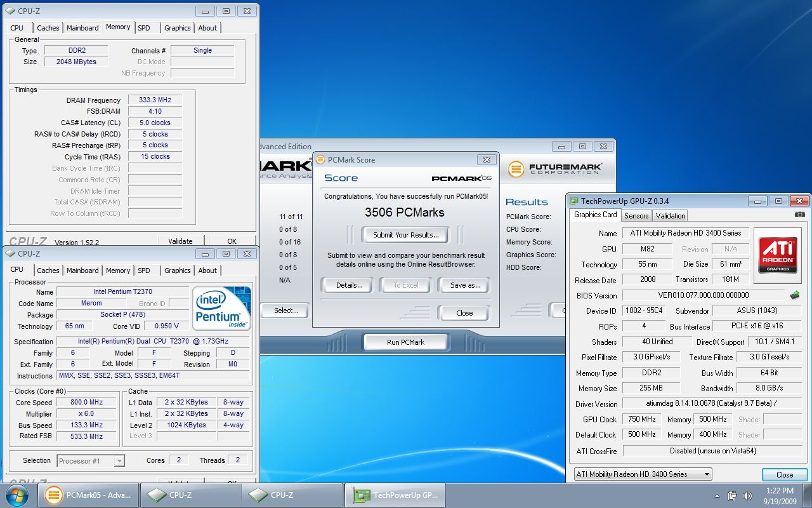
Task: Click the Futuremark Corporation logo
Action: (x=555, y=169)
